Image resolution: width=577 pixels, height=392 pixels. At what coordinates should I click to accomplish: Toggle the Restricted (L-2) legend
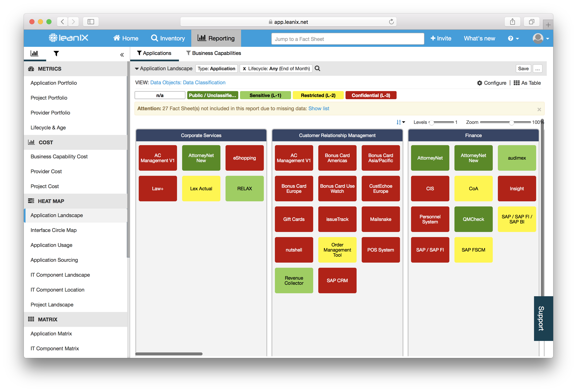318,95
